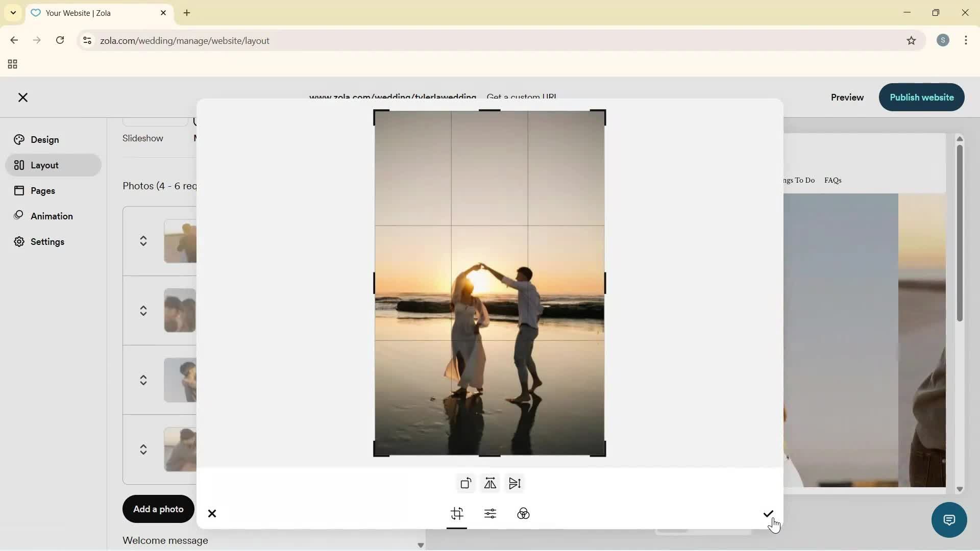980x551 pixels.
Task: Click Add a photo
Action: (x=158, y=509)
